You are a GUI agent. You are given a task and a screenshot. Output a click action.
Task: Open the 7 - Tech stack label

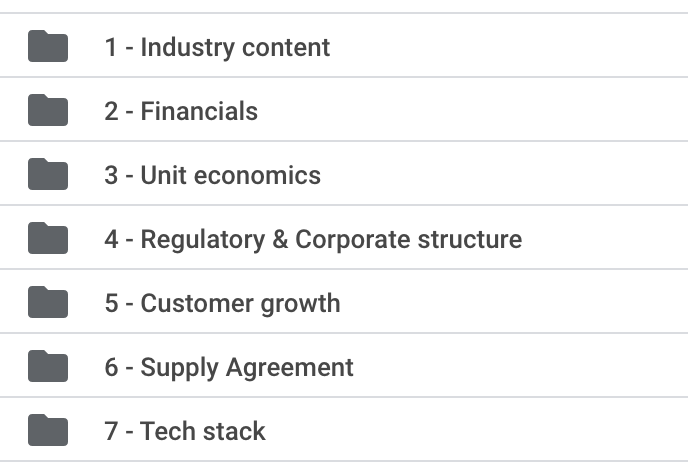[x=185, y=431]
